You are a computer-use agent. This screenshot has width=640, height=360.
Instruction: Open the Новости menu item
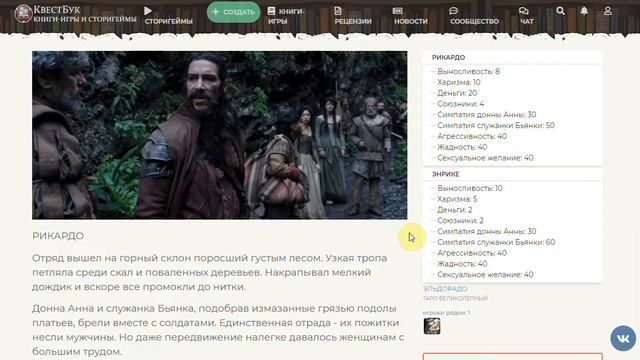pos(411,16)
